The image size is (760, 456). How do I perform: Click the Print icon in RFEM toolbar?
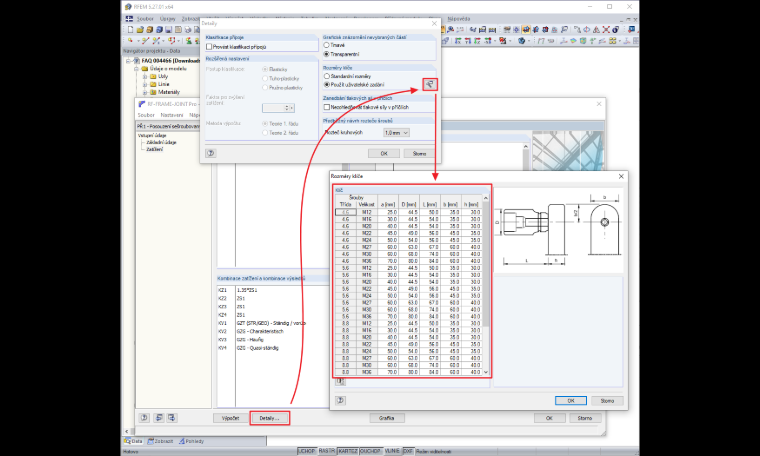point(188,30)
